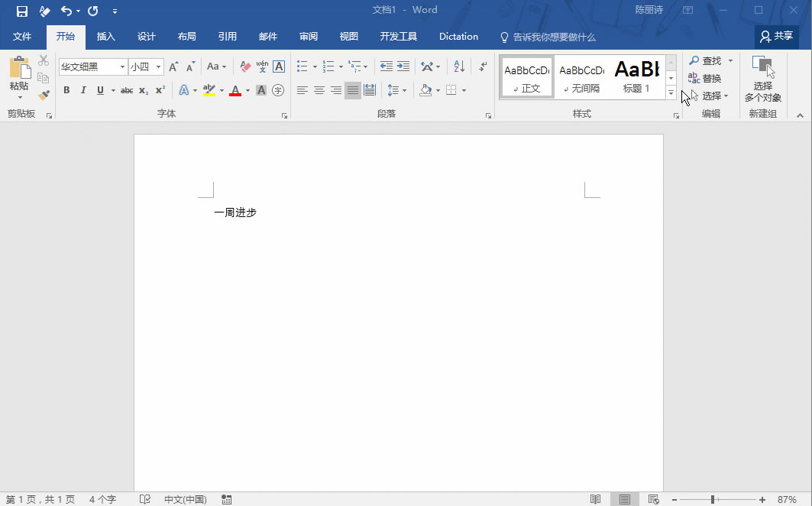This screenshot has width=812, height=506.
Task: Expand numbered list options arrow
Action: tap(341, 66)
